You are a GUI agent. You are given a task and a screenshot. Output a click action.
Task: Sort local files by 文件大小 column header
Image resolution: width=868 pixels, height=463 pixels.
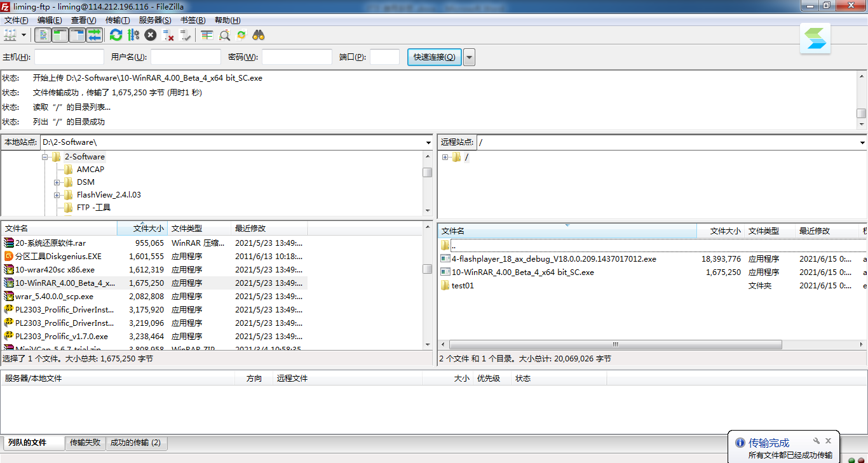[x=142, y=229]
